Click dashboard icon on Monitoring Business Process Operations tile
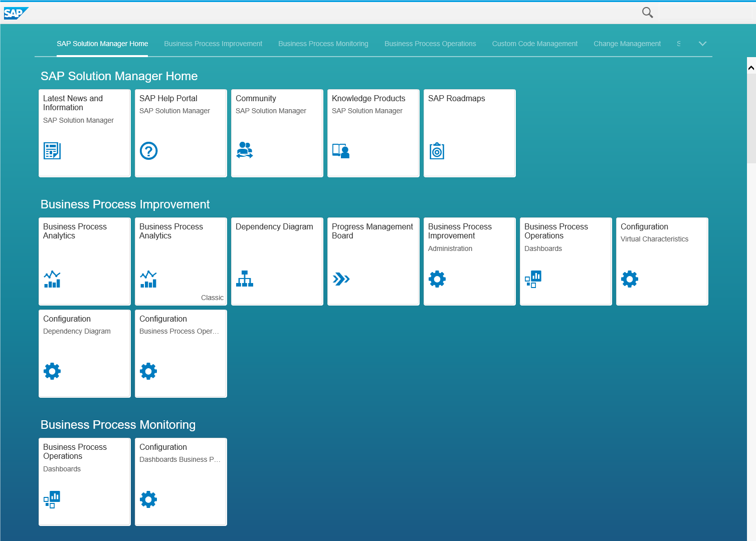 (52, 499)
